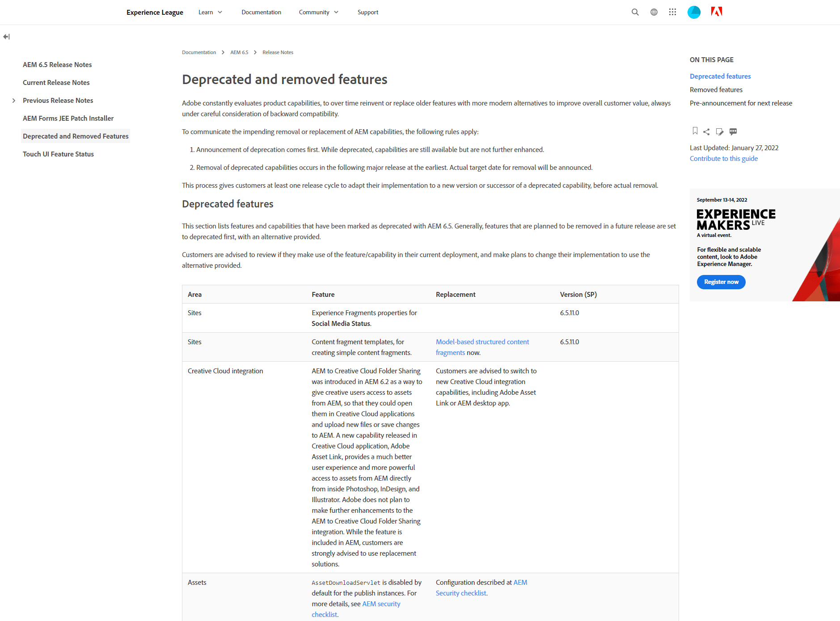Click version 6.5.11.0 in the content fragment templates row
Viewport: 840px width, 621px height.
570,342
